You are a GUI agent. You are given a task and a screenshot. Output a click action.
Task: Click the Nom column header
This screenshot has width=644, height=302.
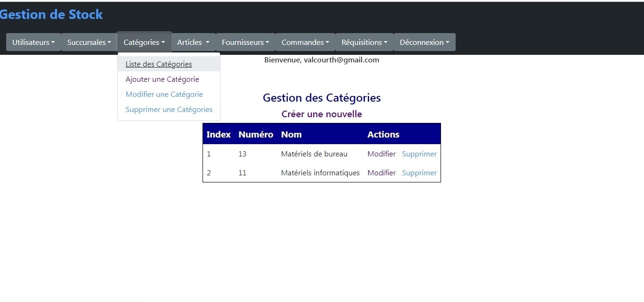click(291, 134)
